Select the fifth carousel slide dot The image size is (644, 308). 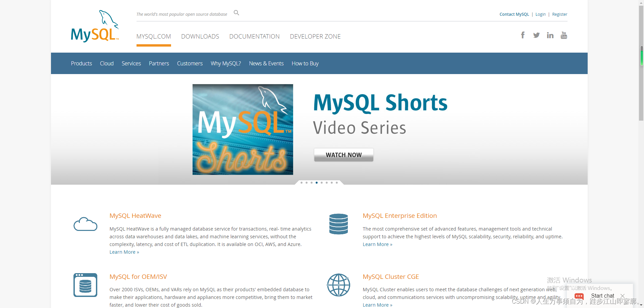[322, 183]
